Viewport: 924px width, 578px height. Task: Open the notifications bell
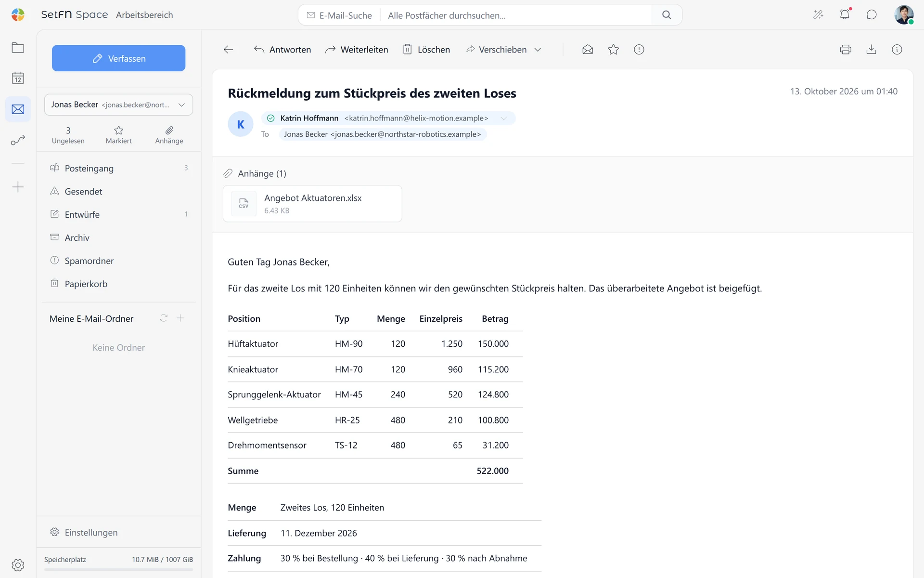point(845,15)
